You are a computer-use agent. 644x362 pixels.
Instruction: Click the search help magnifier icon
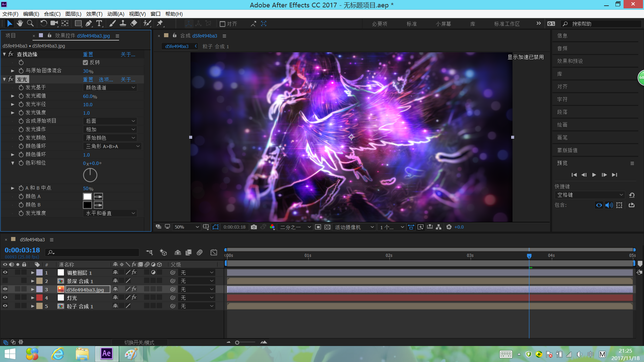565,24
